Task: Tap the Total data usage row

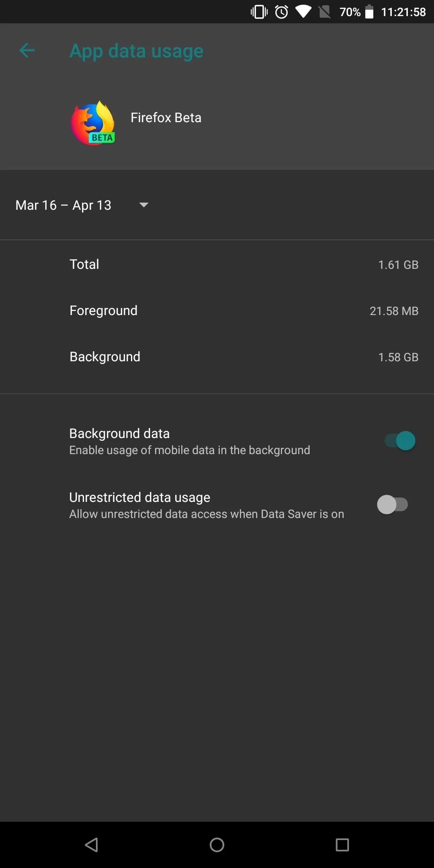Action: [x=217, y=264]
